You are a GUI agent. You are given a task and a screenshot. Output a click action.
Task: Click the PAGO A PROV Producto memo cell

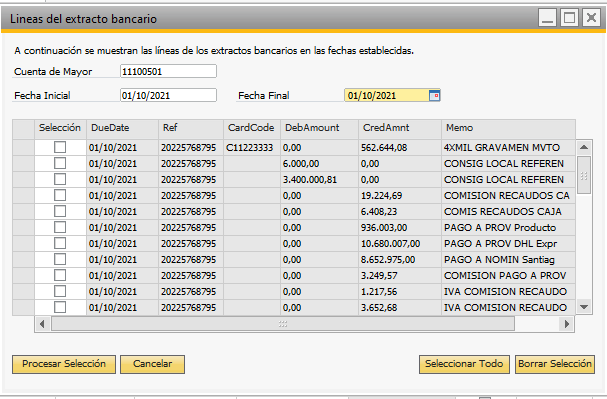(508, 228)
